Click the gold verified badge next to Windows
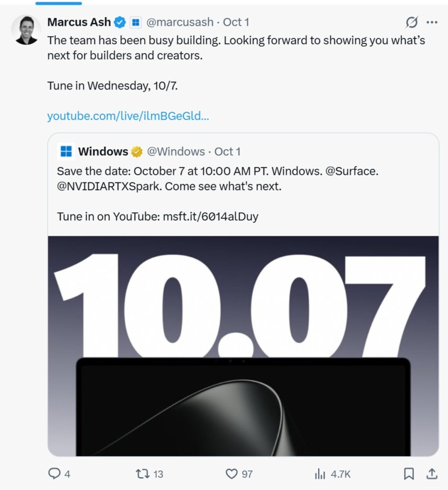Image resolution: width=448 pixels, height=490 pixels. 137,152
